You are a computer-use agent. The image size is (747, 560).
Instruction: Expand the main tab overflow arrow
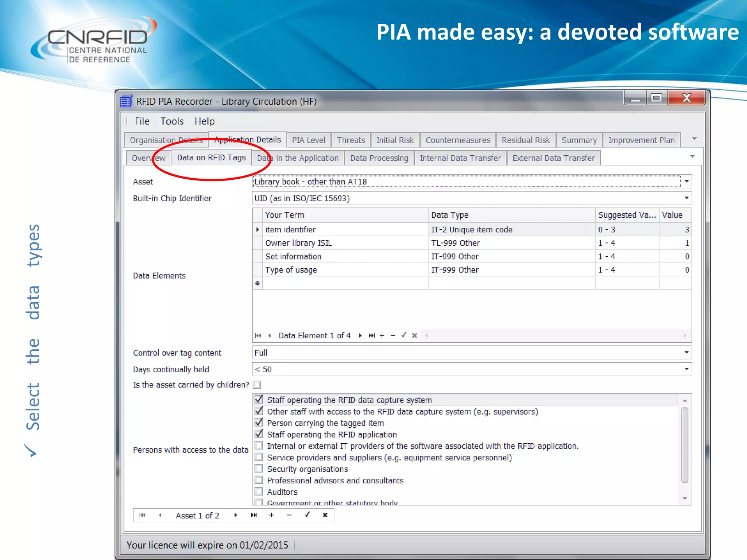tap(694, 139)
